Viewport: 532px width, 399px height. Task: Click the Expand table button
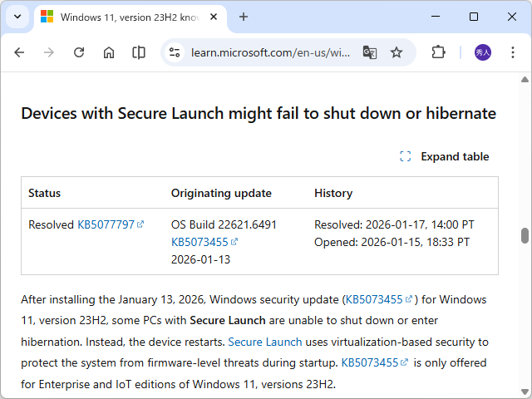[x=445, y=156]
